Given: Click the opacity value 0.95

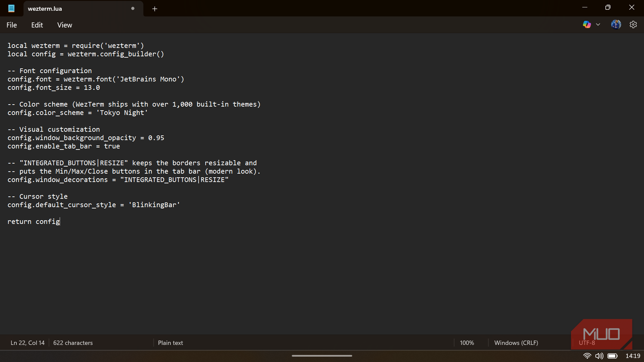Looking at the screenshot, I should 156,138.
